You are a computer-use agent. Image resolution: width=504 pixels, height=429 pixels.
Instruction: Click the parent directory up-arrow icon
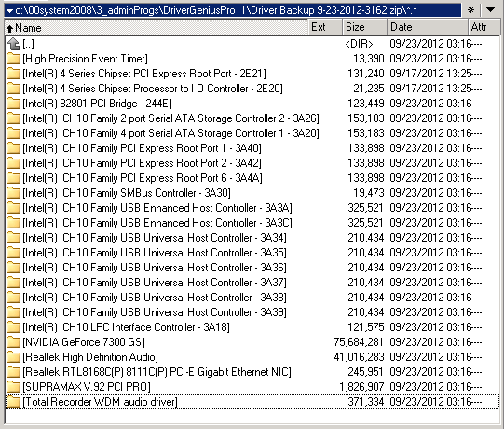coord(13,44)
